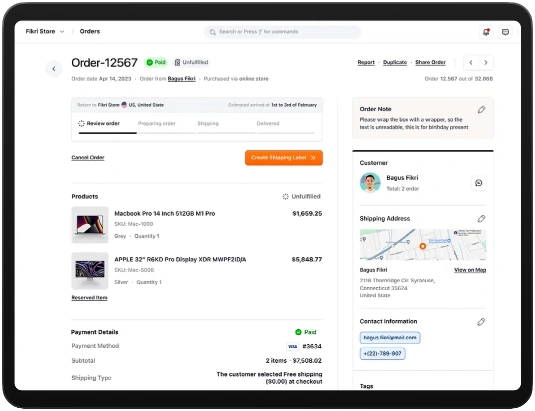535x411 pixels.
Task: Open the notifications bell icon
Action: (486, 32)
